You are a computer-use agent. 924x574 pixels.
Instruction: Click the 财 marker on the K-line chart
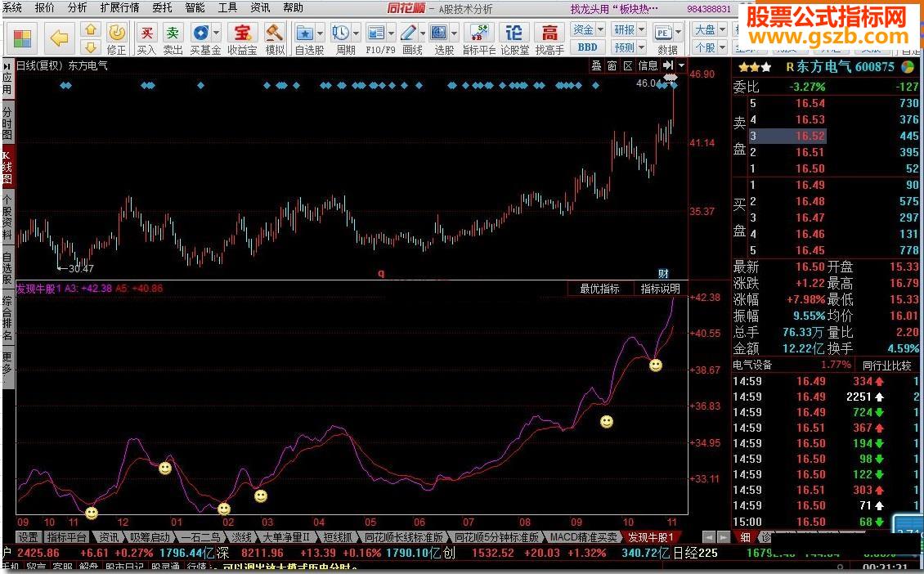click(663, 273)
